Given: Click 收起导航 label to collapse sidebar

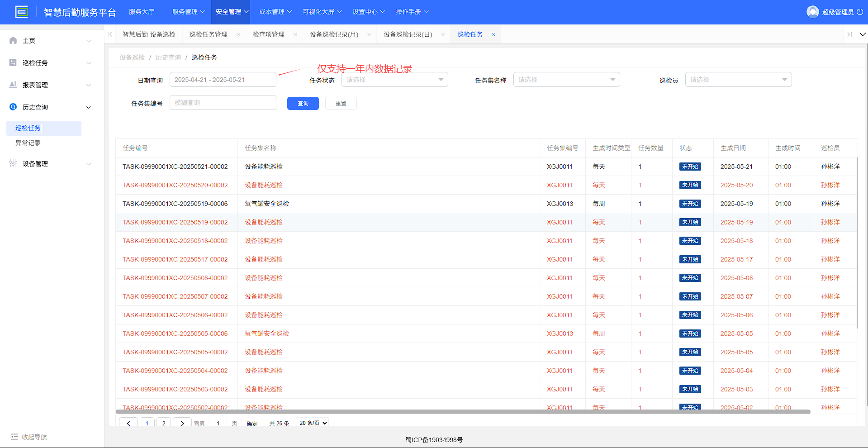Looking at the screenshot, I should pyautogui.click(x=34, y=437).
